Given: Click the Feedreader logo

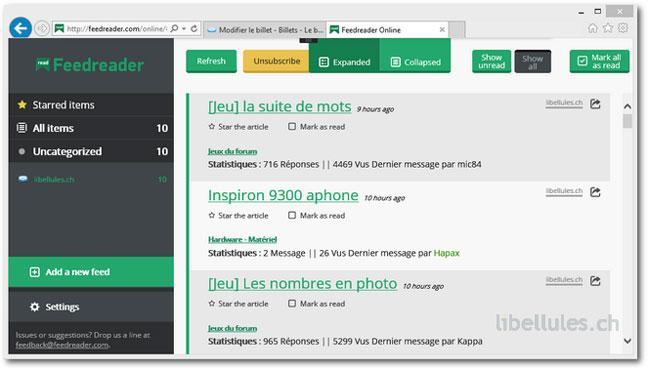Looking at the screenshot, I should tap(90, 65).
